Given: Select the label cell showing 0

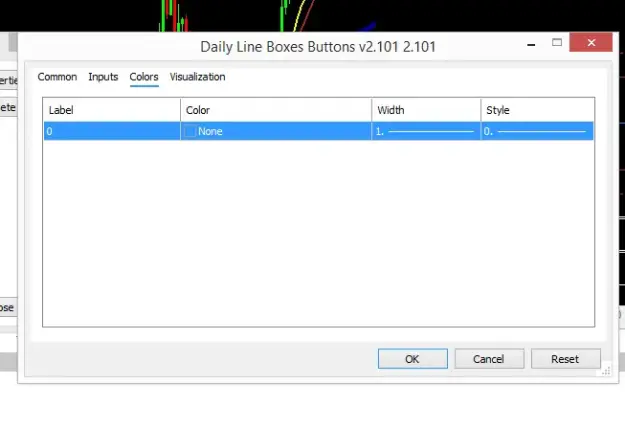Looking at the screenshot, I should click(x=112, y=131).
